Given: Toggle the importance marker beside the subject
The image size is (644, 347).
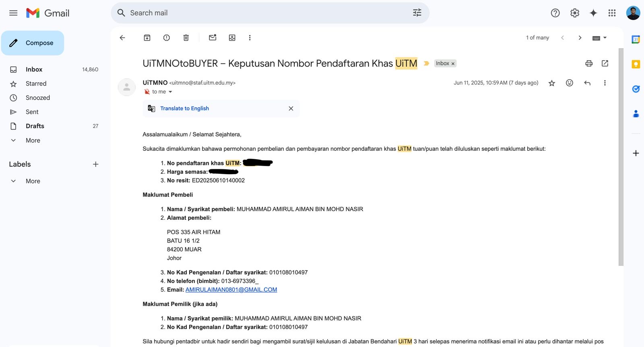Looking at the screenshot, I should point(427,64).
